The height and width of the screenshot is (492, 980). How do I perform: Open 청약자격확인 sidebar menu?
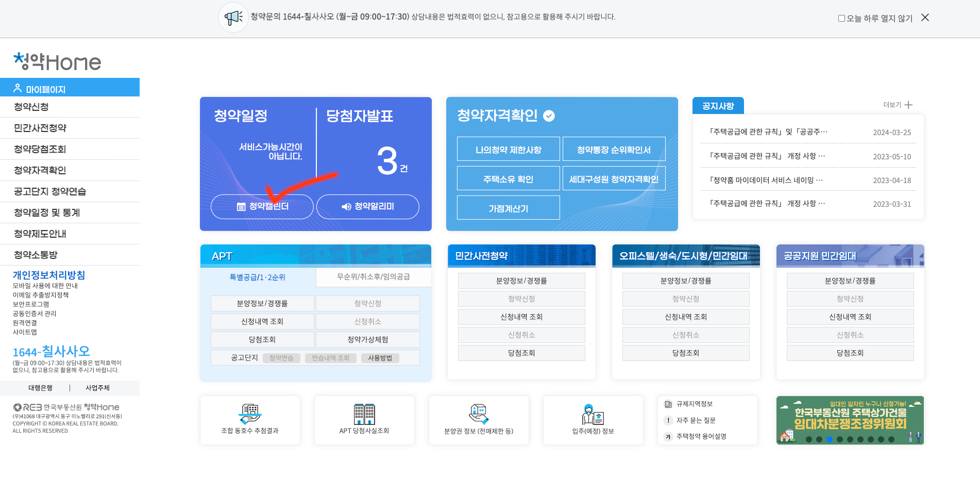pyautogui.click(x=70, y=170)
